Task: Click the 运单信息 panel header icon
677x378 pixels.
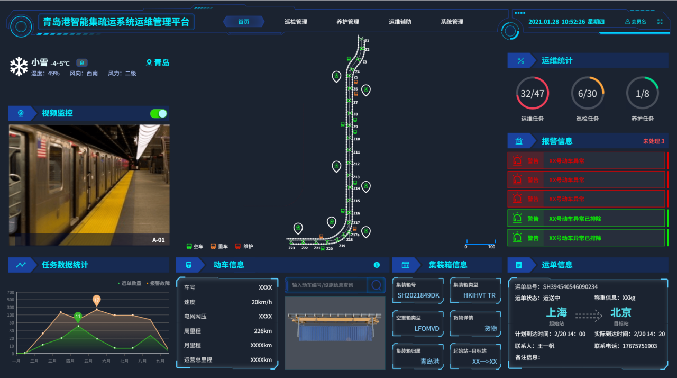Action: (x=519, y=265)
